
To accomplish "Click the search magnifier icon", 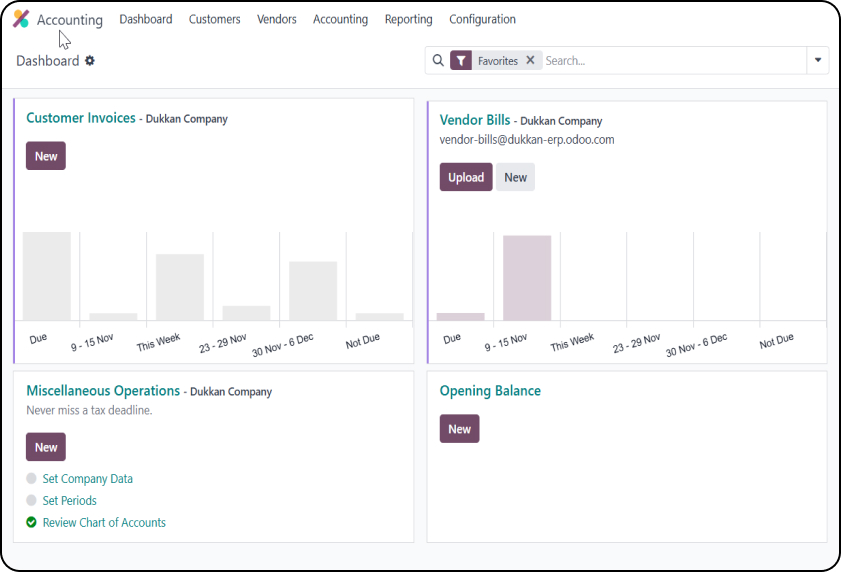I will (x=437, y=61).
